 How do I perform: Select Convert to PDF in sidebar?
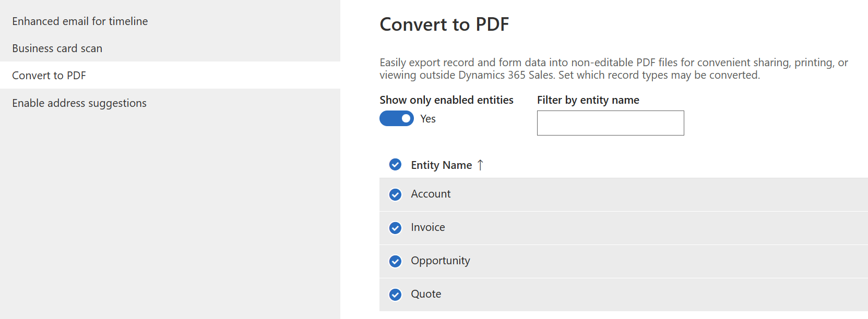tap(49, 76)
